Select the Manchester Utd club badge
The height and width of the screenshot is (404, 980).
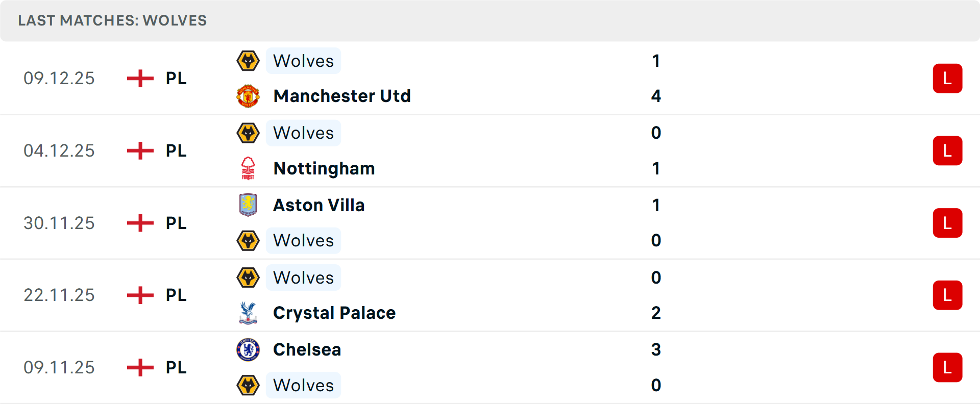pos(248,96)
